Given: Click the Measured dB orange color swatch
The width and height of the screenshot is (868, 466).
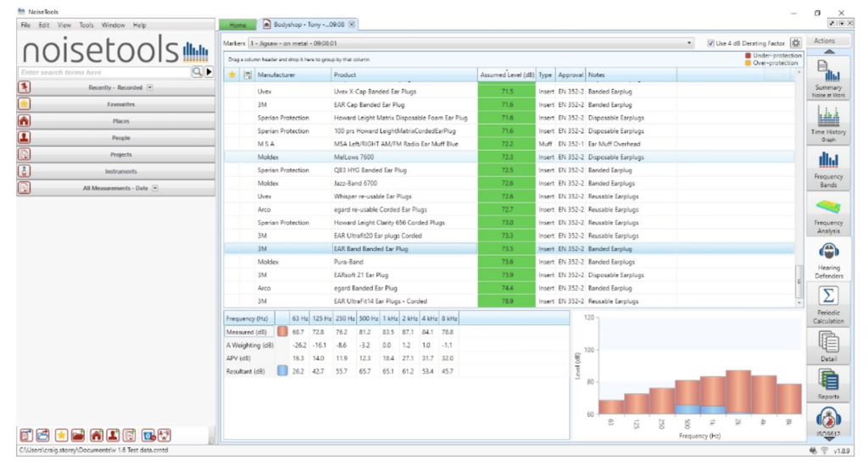Looking at the screenshot, I should pos(282,331).
